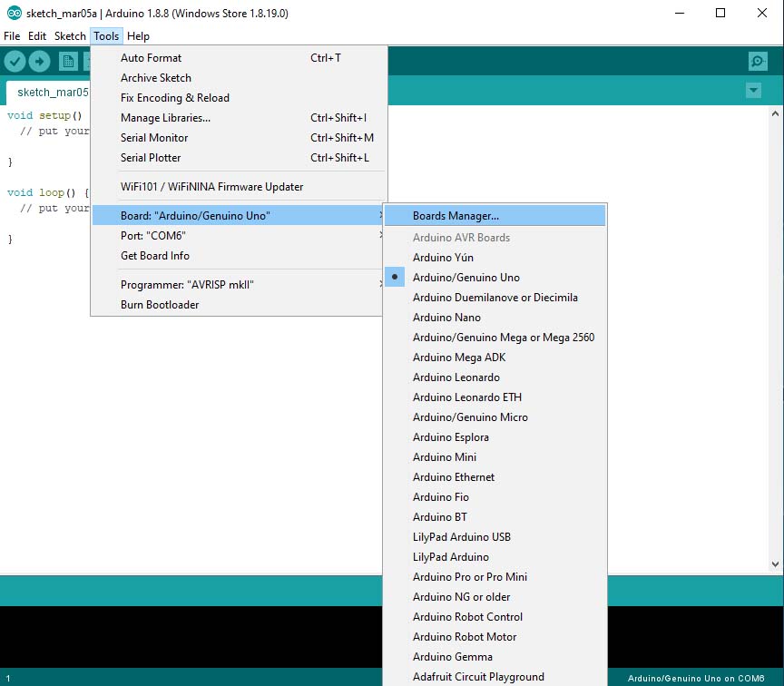Switch to the sketch_mar05a editor tab
This screenshot has height=686, width=784.
click(48, 93)
